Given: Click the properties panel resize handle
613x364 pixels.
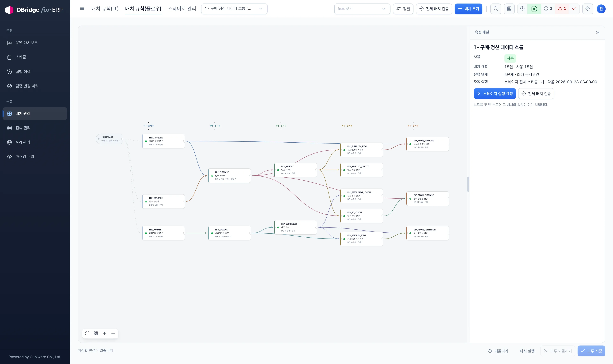Looking at the screenshot, I should (x=468, y=184).
